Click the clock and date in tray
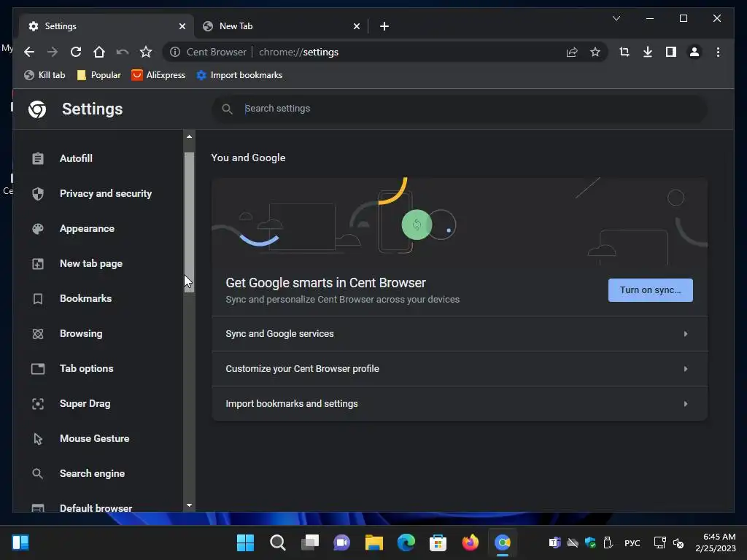747x560 pixels. point(715,542)
